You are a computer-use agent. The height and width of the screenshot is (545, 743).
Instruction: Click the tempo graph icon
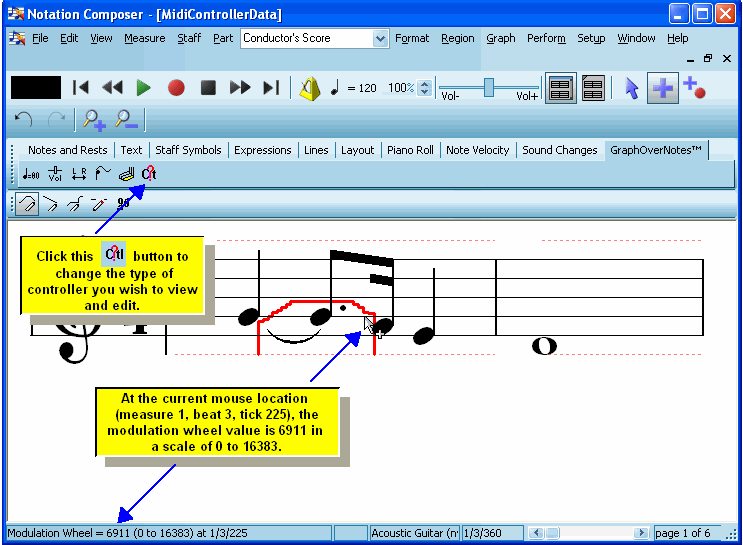tap(31, 174)
